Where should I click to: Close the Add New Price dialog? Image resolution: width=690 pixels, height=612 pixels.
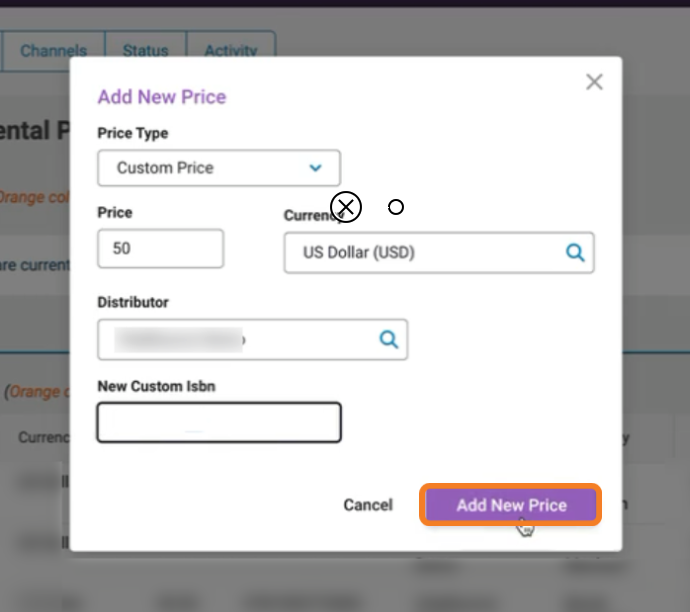click(594, 82)
